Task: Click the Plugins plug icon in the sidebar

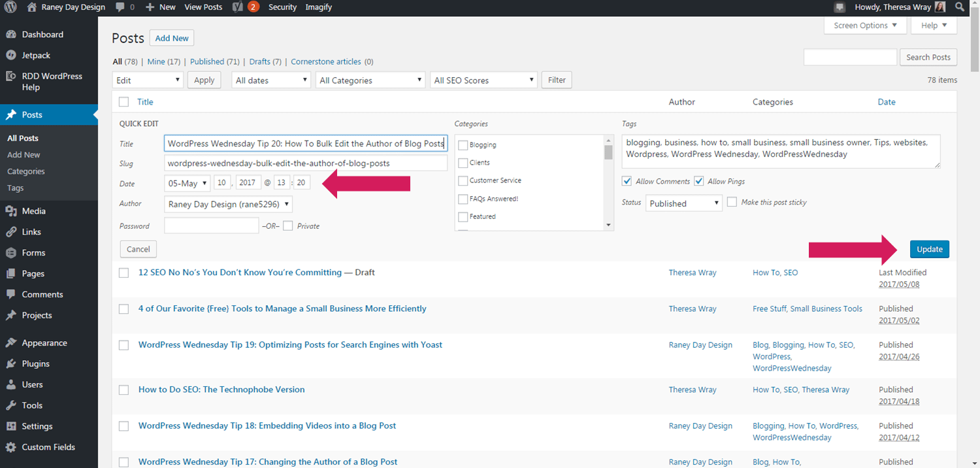Action: coord(11,364)
